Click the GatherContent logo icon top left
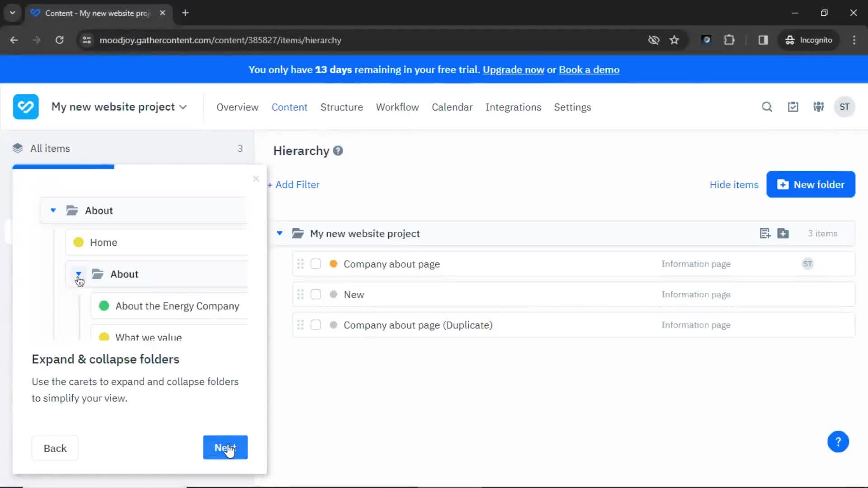868x488 pixels. 25,107
